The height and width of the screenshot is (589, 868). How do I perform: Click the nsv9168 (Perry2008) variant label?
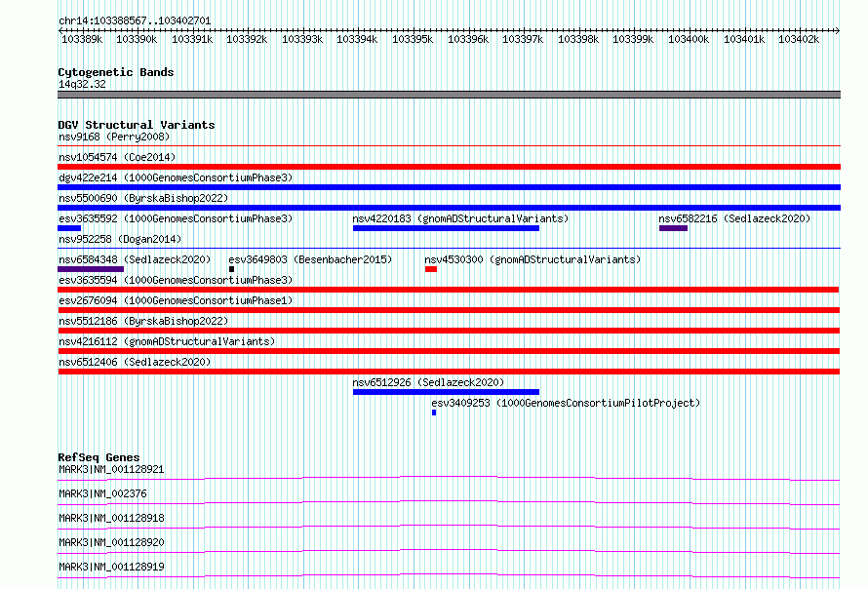point(114,137)
